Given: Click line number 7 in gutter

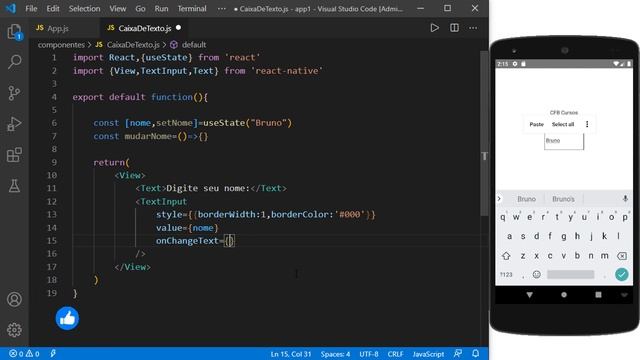Looking at the screenshot, I should 54,136.
